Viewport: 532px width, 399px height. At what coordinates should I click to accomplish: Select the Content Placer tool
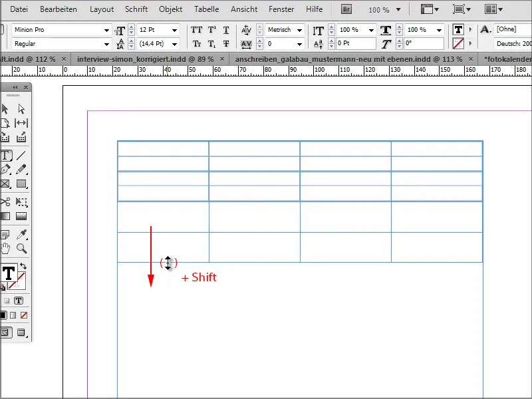point(21,137)
